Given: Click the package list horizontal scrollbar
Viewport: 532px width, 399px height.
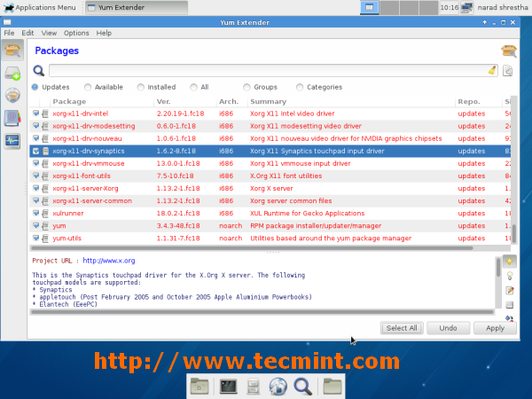Looking at the screenshot, I should [252, 248].
